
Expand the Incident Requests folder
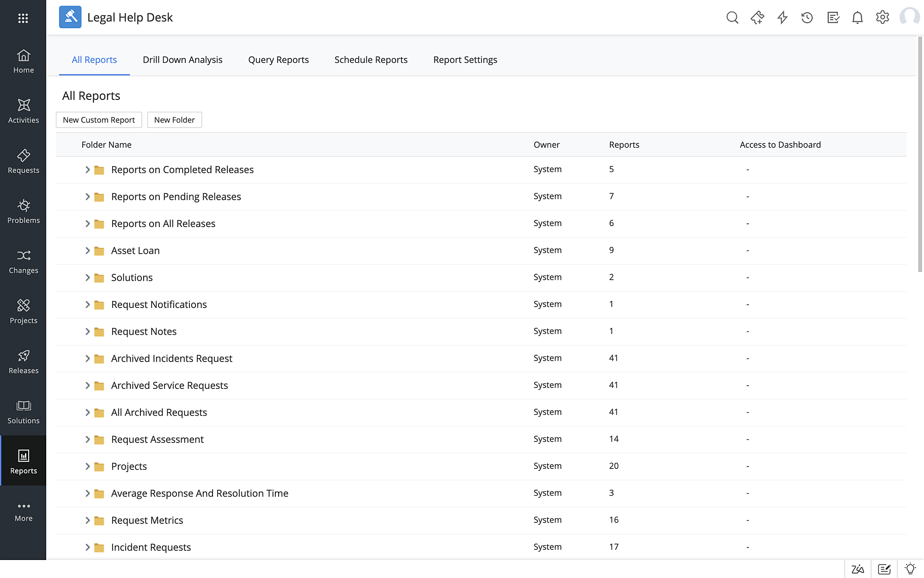pyautogui.click(x=88, y=547)
